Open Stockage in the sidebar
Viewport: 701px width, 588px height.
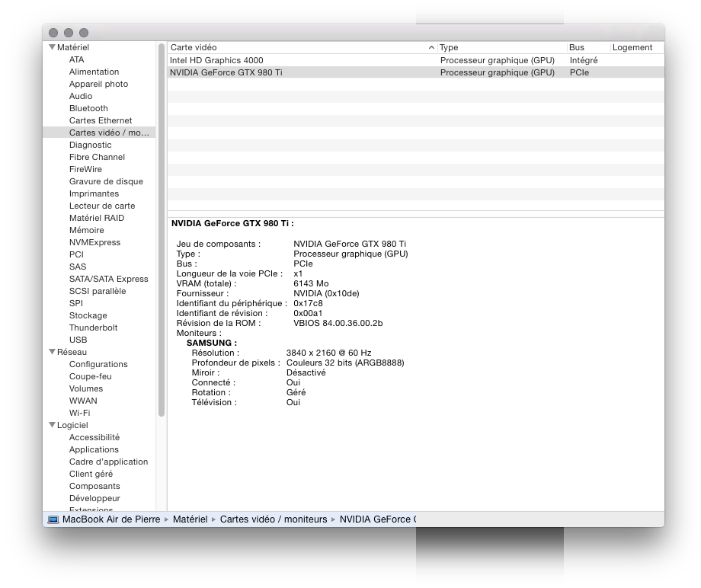click(x=88, y=315)
